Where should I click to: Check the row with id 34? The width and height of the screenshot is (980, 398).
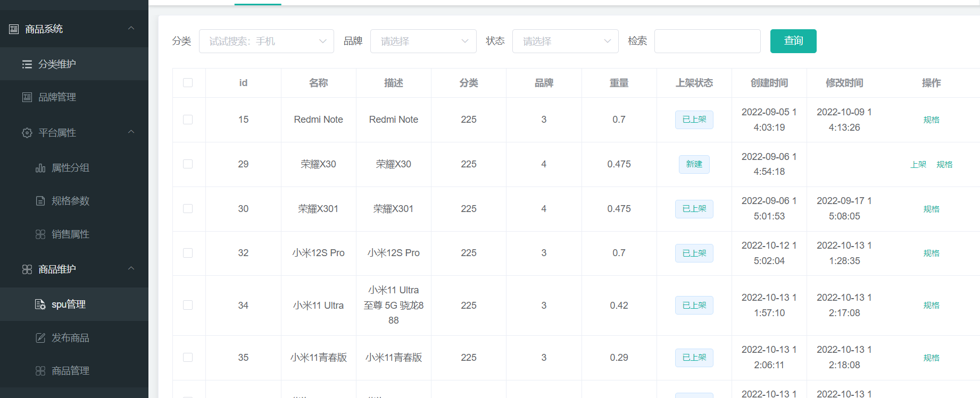pyautogui.click(x=188, y=305)
